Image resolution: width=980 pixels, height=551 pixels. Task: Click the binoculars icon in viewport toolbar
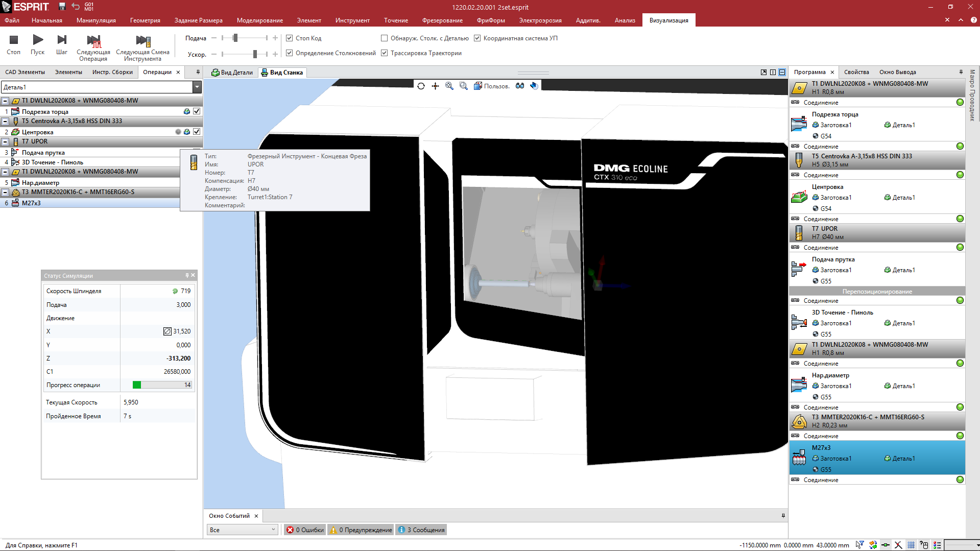(520, 86)
